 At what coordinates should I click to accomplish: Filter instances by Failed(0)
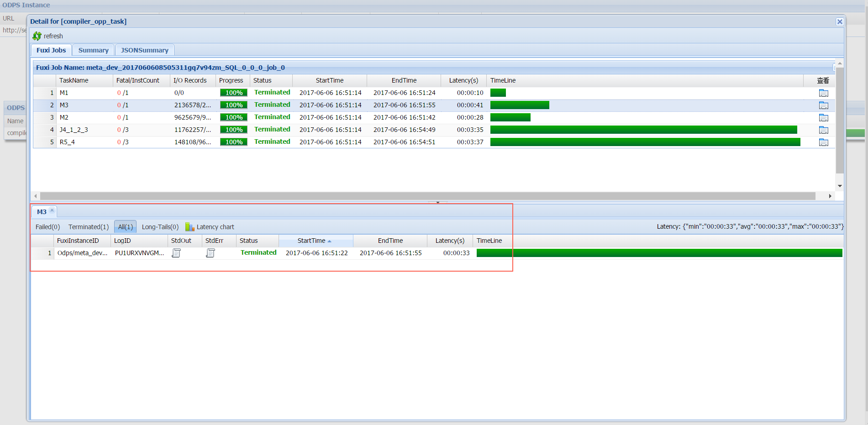tap(47, 227)
